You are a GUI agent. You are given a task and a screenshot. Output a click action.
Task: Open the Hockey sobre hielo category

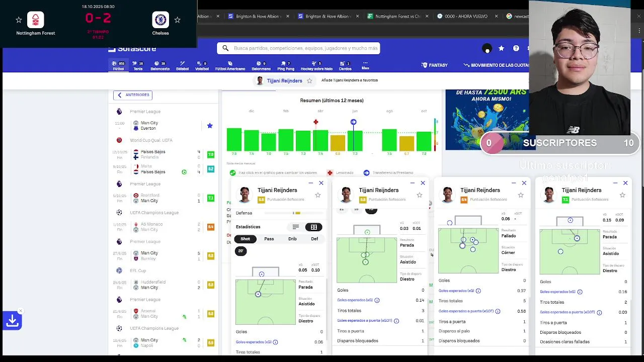(x=316, y=66)
